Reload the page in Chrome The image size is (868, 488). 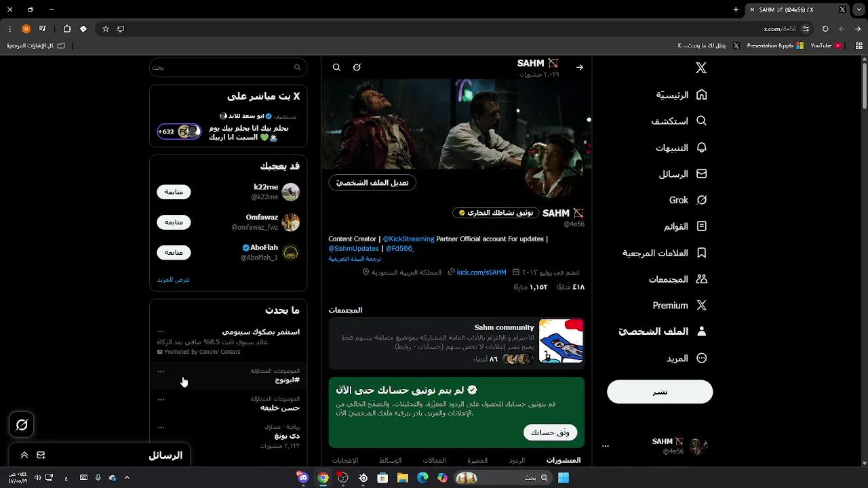point(825,29)
